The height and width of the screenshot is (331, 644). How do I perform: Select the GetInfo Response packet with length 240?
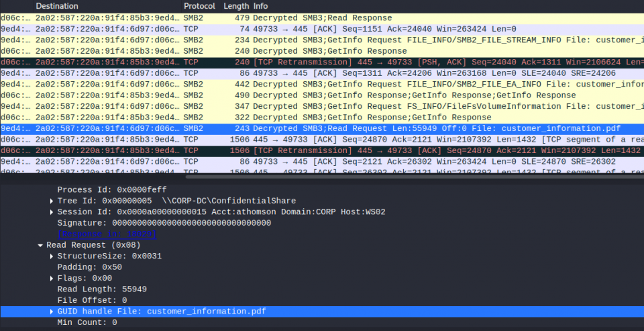click(x=322, y=52)
